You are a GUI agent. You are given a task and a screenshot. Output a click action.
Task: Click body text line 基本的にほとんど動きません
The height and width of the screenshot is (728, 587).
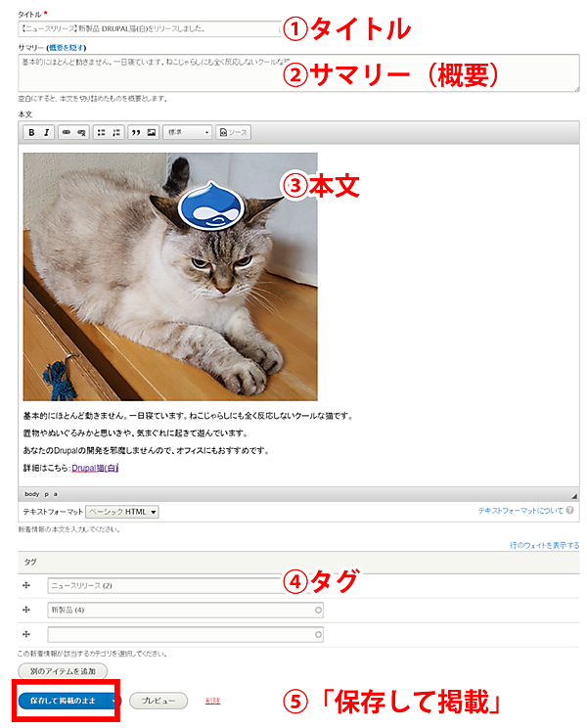(x=188, y=416)
